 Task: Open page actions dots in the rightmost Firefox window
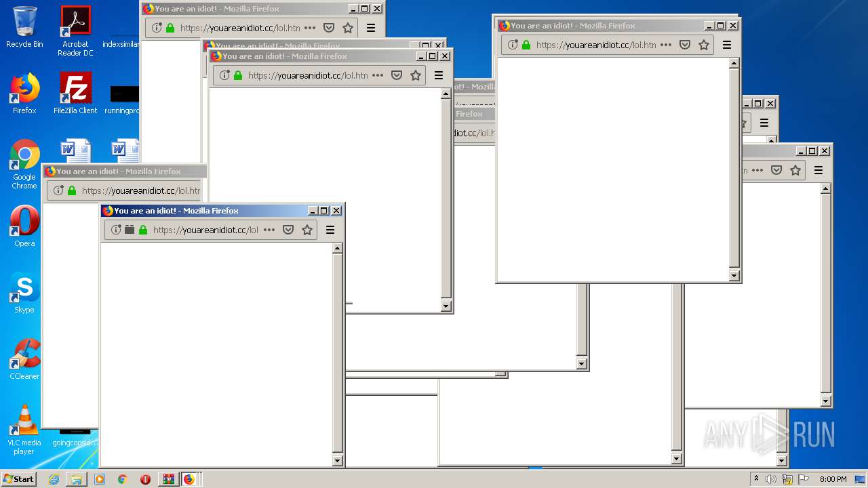(x=757, y=170)
